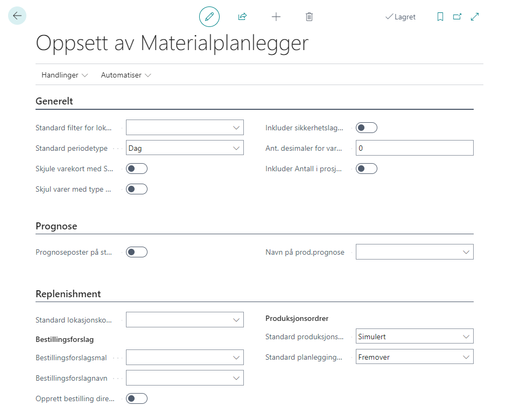
Task: Click the bookmark icon
Action: (440, 17)
